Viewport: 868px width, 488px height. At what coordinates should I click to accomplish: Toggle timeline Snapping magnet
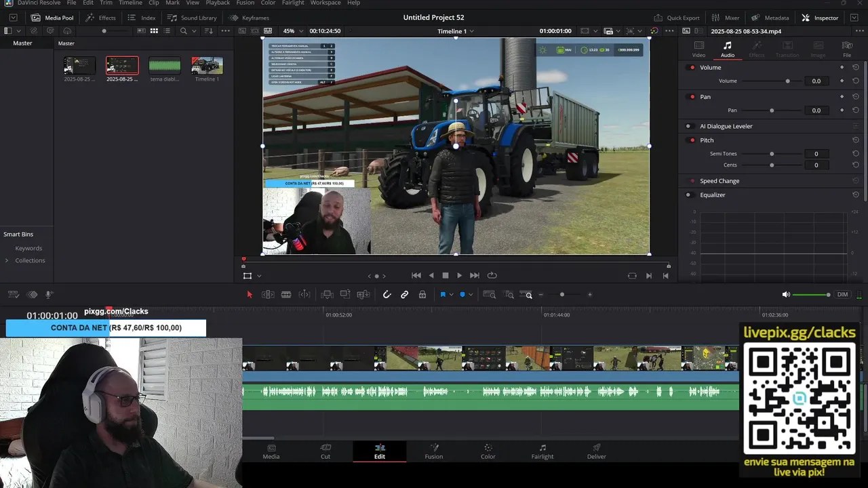(x=387, y=294)
